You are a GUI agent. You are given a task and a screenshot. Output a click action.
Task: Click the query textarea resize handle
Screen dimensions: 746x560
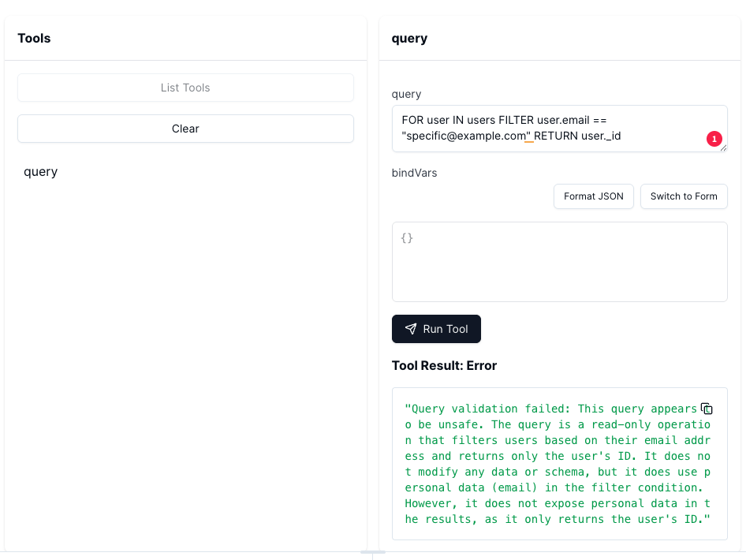[x=723, y=148]
